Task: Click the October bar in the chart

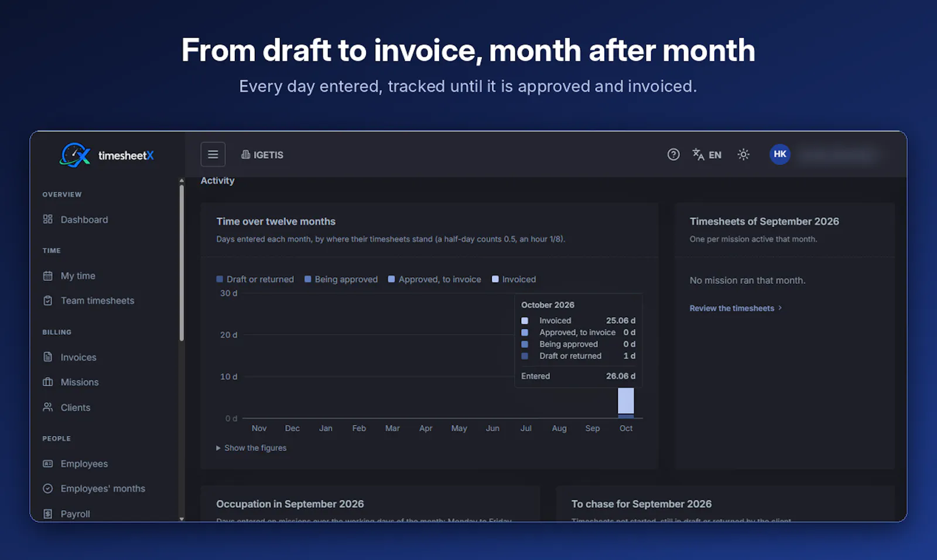Action: point(625,402)
